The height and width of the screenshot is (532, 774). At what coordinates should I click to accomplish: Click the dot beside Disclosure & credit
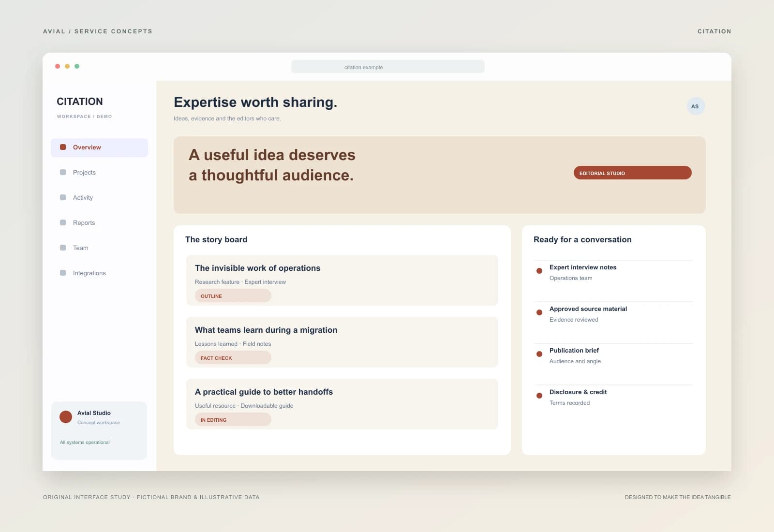tap(539, 396)
